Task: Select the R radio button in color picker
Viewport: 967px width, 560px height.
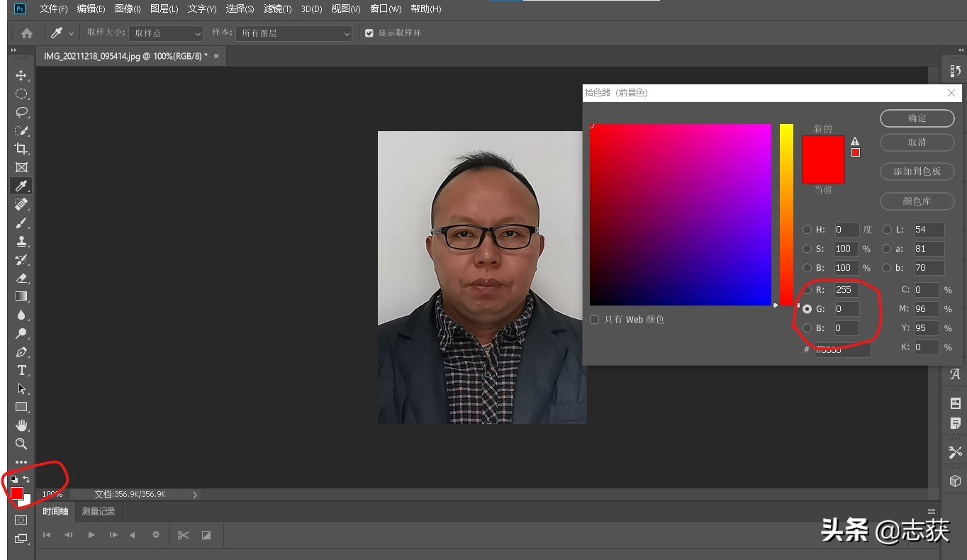Action: (x=807, y=290)
